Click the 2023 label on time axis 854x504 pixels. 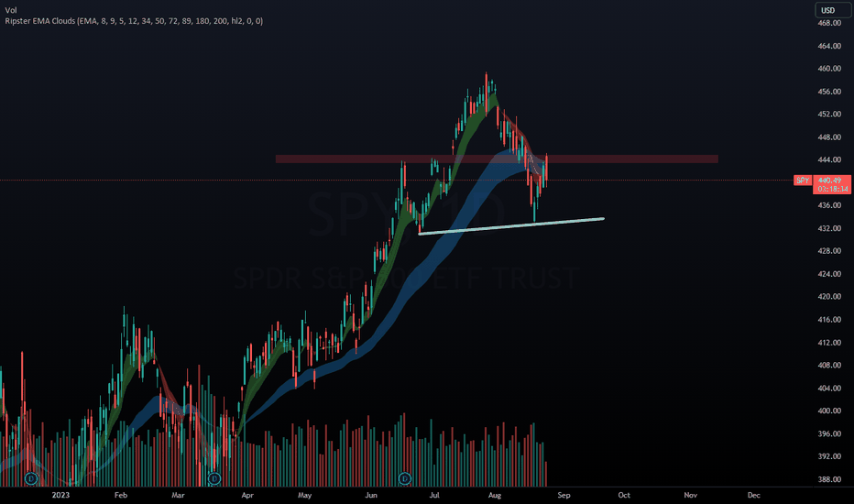[60, 495]
